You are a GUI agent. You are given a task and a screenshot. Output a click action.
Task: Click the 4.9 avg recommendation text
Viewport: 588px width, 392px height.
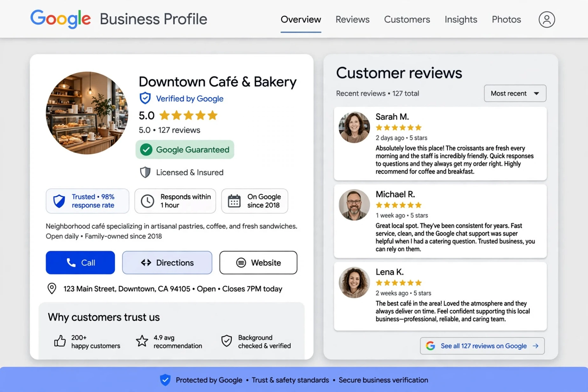[178, 342]
